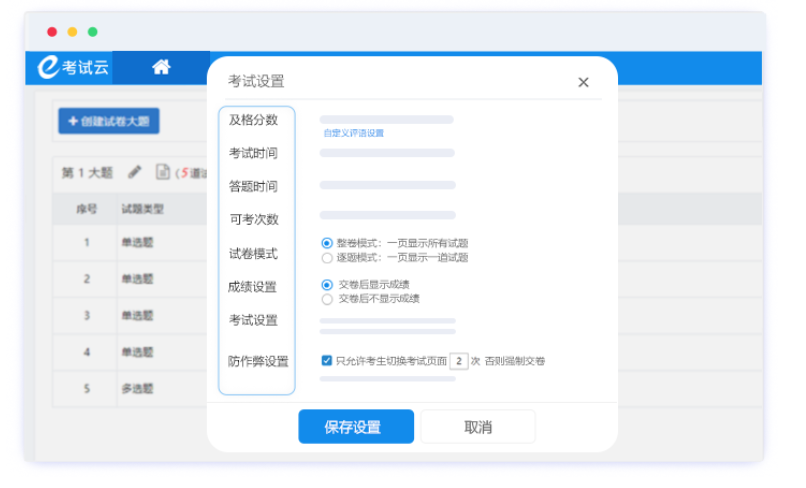Choose 交卷后不显示成绩 option
This screenshot has height=488, width=806.
coord(327,298)
